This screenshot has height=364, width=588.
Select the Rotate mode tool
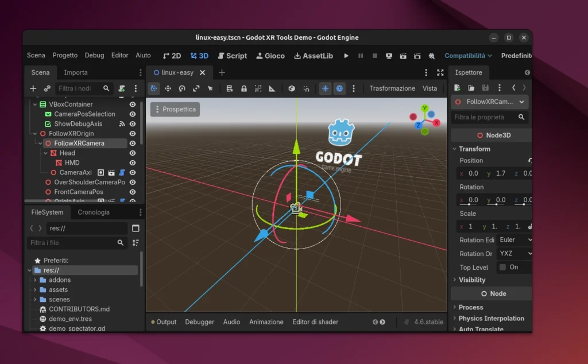tap(182, 88)
